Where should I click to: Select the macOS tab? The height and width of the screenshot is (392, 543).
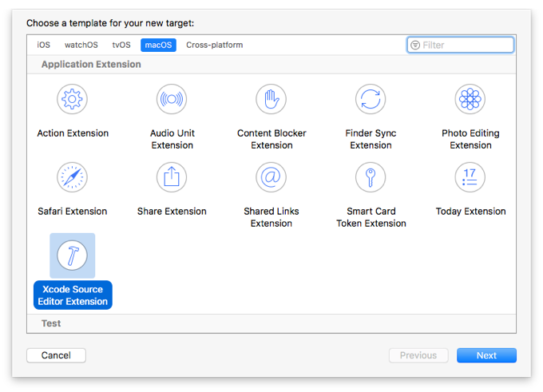pyautogui.click(x=158, y=45)
